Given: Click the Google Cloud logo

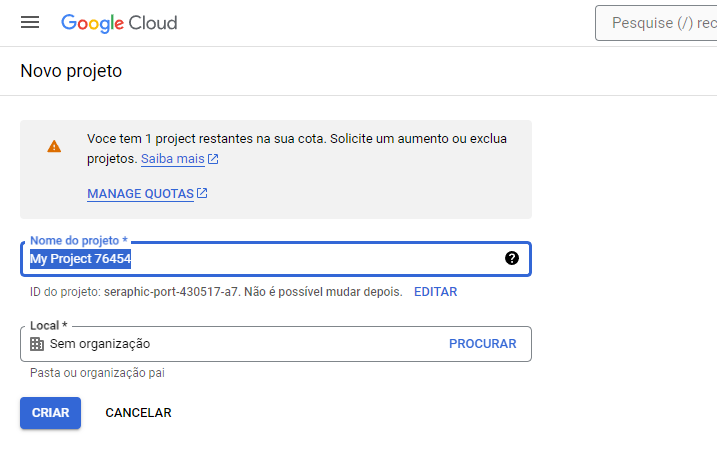Looking at the screenshot, I should (119, 23).
